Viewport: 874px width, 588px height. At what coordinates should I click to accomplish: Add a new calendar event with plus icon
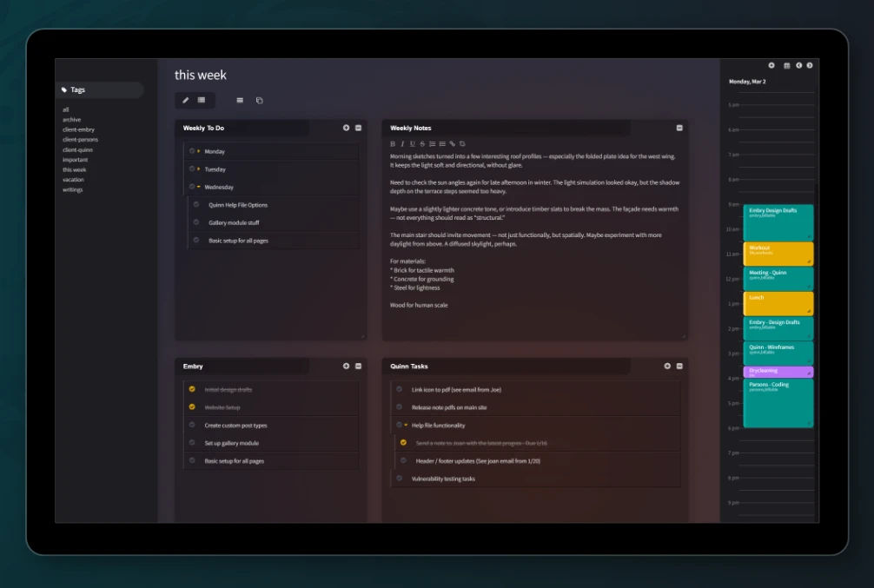(x=771, y=65)
